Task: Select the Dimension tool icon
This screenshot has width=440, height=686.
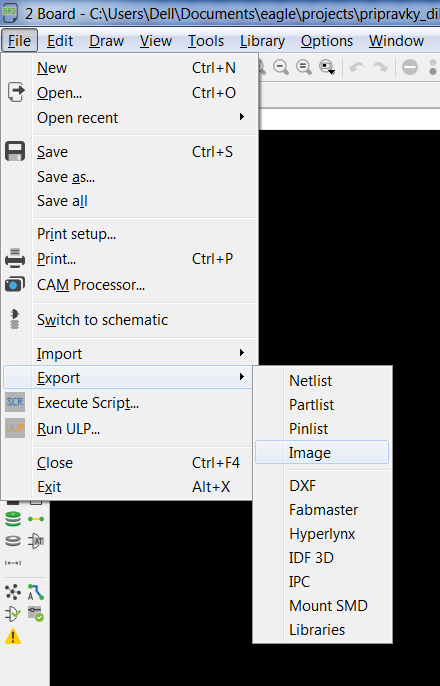Action: (13, 563)
